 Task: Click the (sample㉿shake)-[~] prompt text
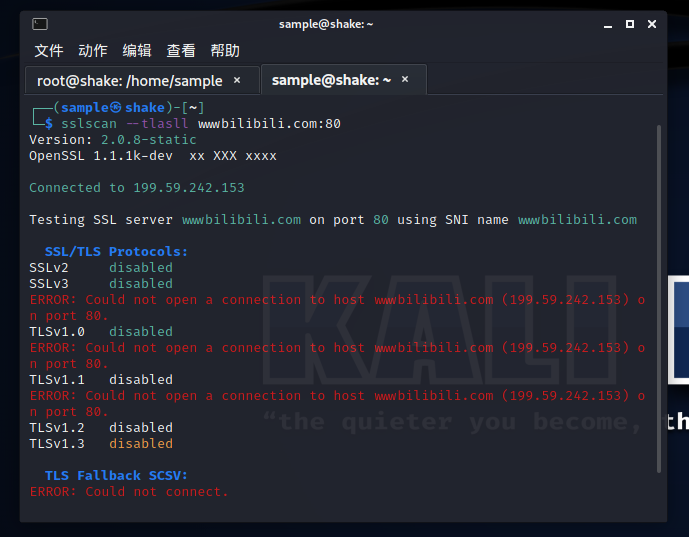coord(129,108)
